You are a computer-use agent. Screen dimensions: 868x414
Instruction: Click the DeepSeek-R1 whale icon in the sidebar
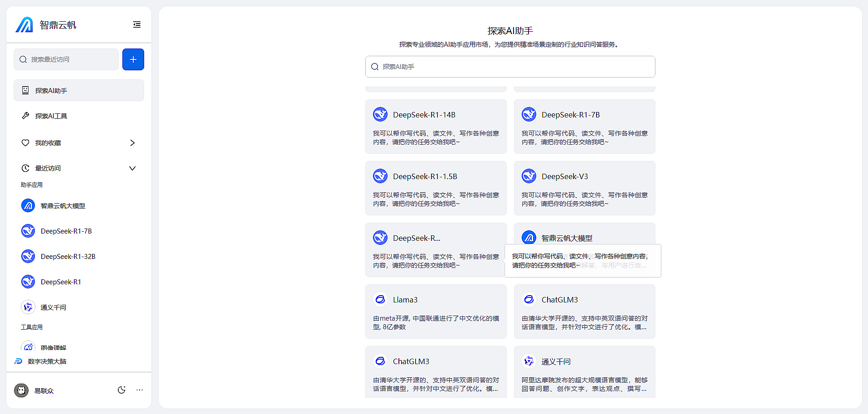28,282
